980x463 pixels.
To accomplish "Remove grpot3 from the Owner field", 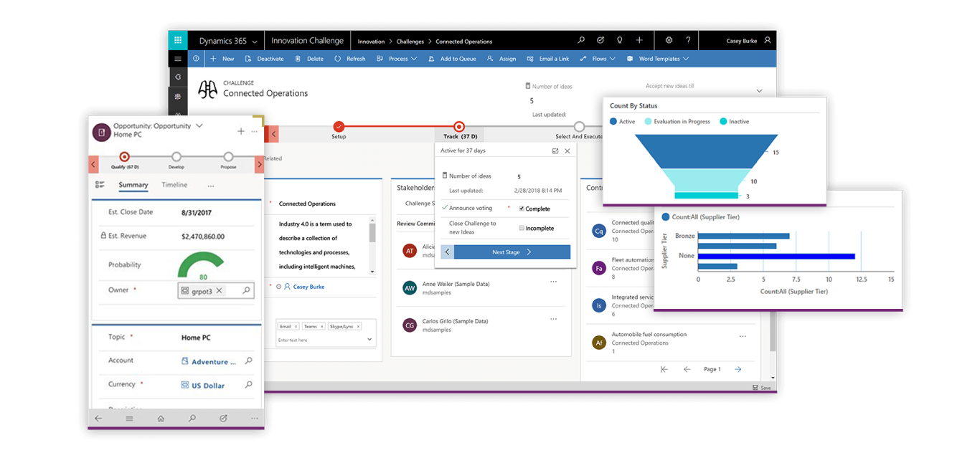I will pos(220,291).
